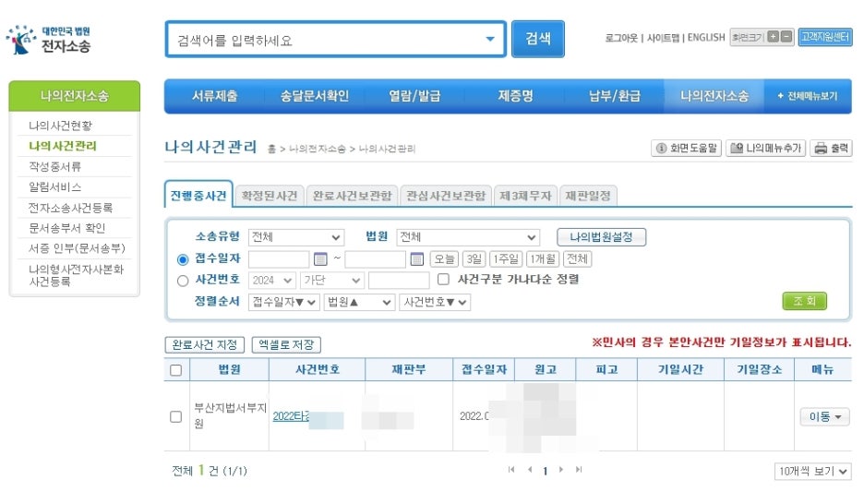Switch to ENGLISH site

click(706, 38)
